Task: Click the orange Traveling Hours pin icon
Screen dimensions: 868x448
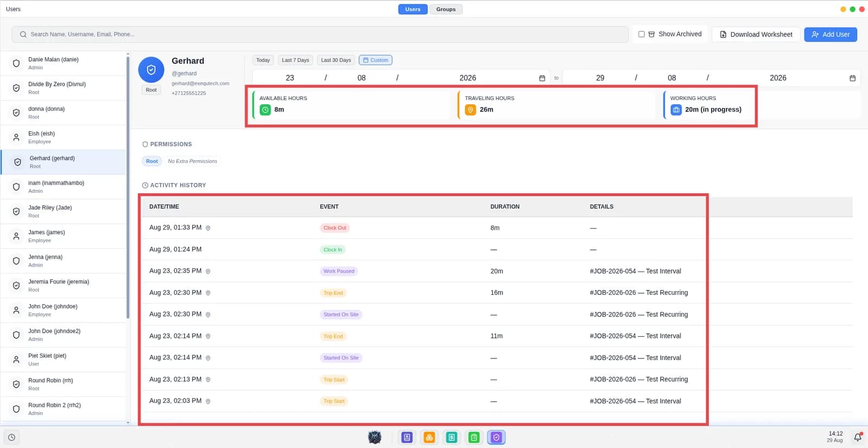Action: click(x=470, y=110)
